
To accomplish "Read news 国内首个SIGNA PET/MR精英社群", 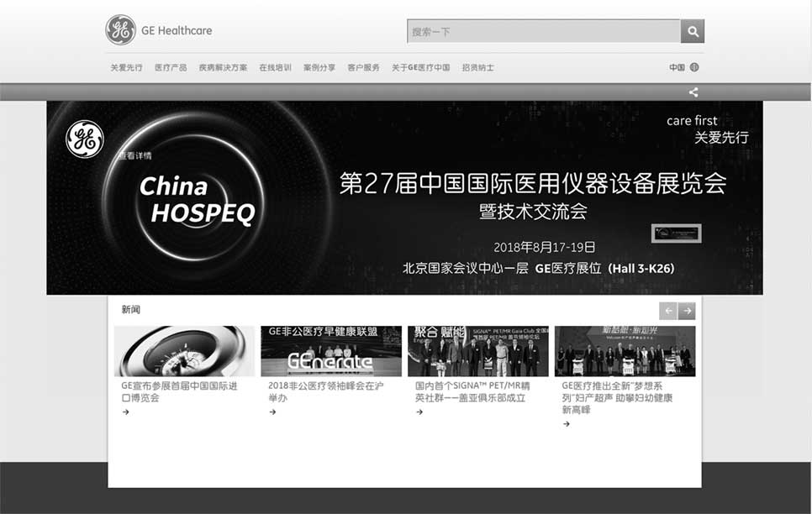I will (472, 392).
